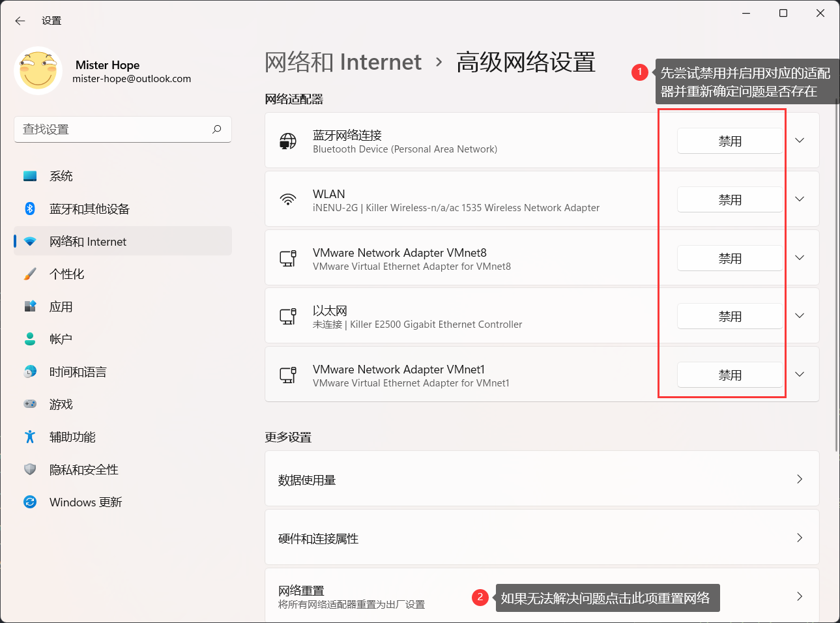Click the 高级网络设置 page title
The width and height of the screenshot is (840, 623).
click(x=526, y=62)
